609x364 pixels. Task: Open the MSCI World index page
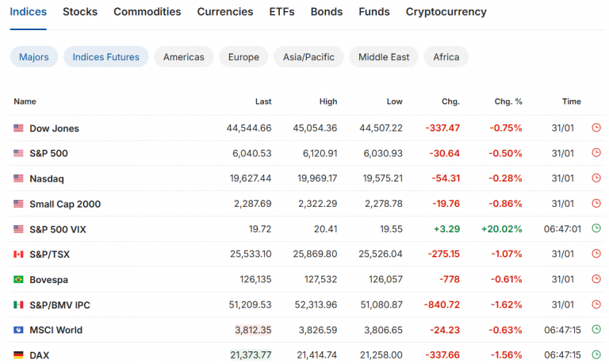pos(56,330)
